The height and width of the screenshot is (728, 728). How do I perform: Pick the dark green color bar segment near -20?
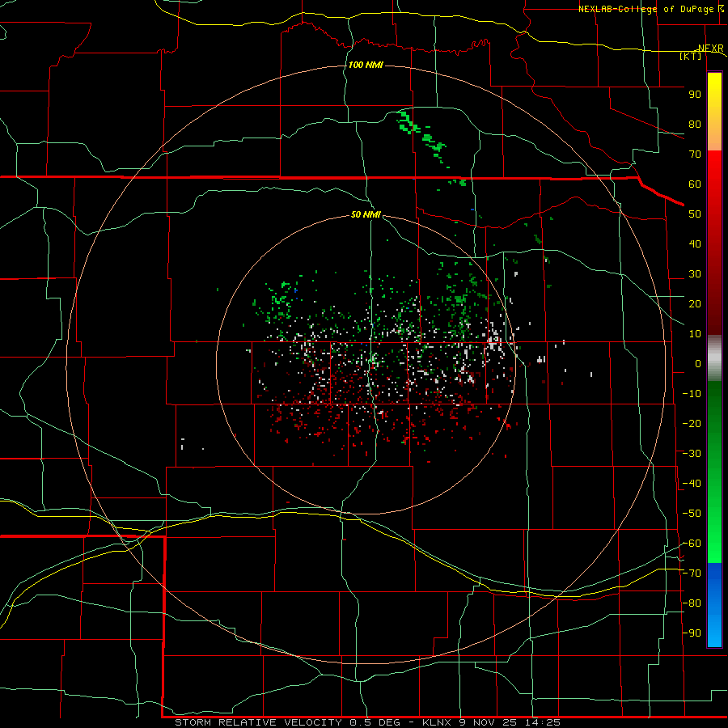714,418
